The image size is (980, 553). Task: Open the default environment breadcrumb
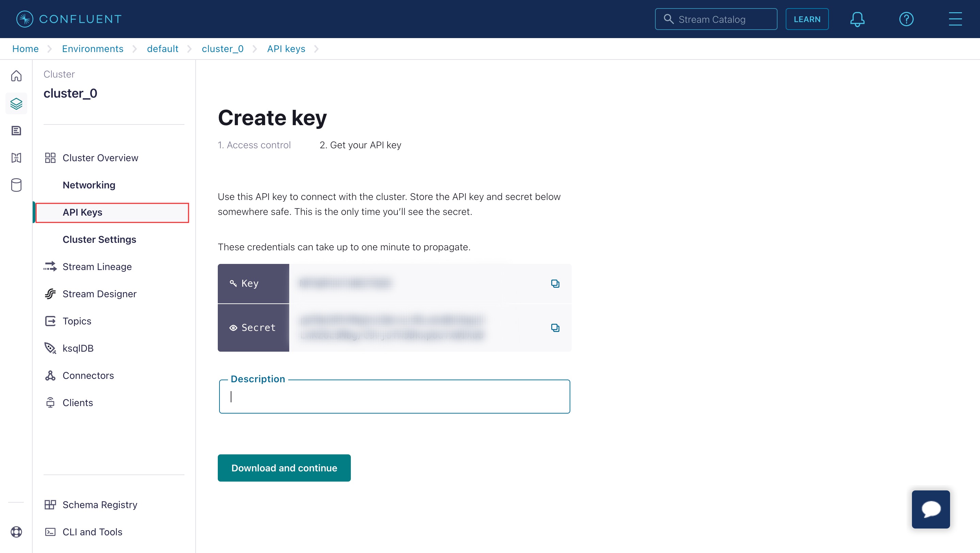pos(162,49)
